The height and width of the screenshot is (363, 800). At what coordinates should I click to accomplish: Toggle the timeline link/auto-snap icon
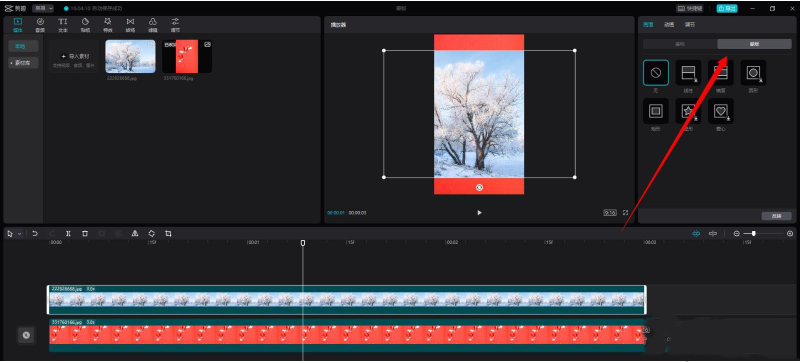(x=713, y=233)
